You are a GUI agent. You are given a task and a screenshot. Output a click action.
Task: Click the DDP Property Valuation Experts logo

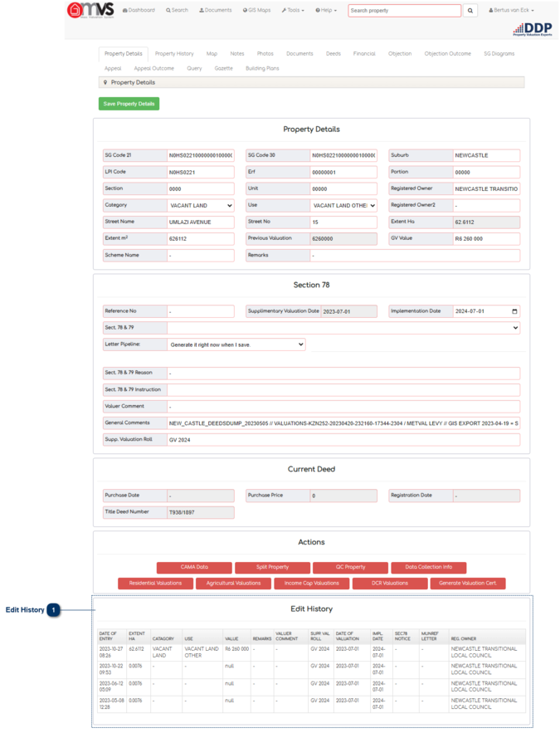[x=533, y=29]
